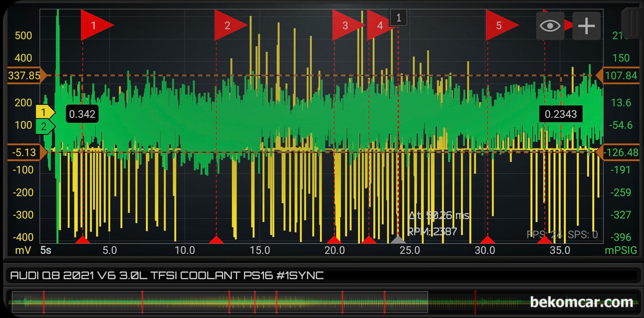Tap time-axis red triangle below flag 3

(334, 240)
